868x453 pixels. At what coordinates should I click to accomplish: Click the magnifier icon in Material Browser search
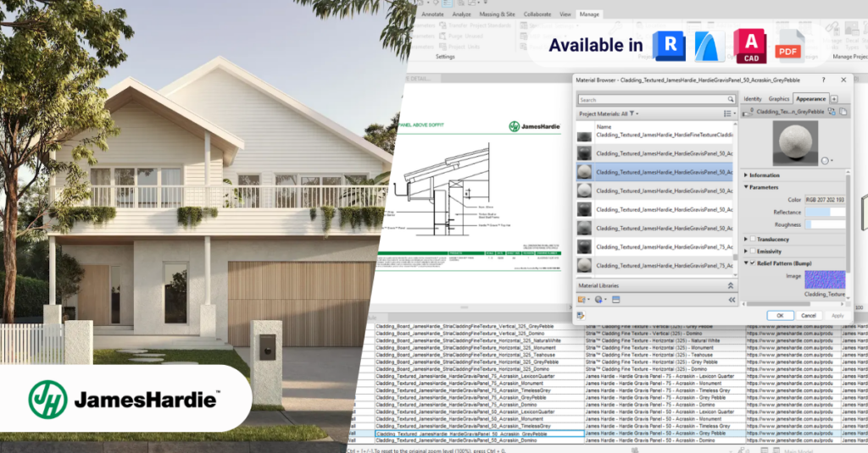731,100
